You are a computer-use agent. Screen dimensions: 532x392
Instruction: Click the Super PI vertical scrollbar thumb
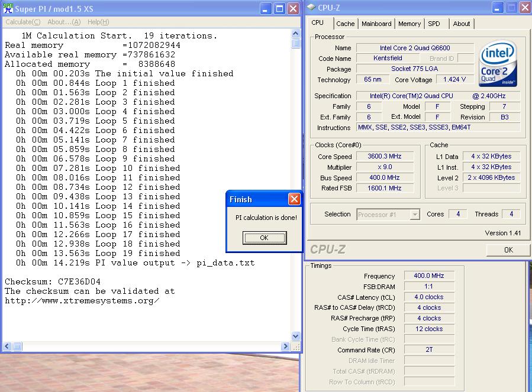coord(295,43)
